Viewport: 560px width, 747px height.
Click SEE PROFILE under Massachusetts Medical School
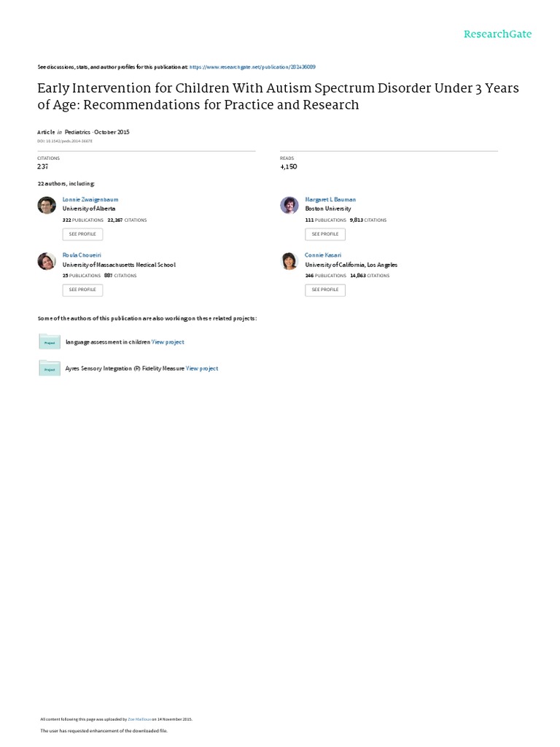point(82,290)
